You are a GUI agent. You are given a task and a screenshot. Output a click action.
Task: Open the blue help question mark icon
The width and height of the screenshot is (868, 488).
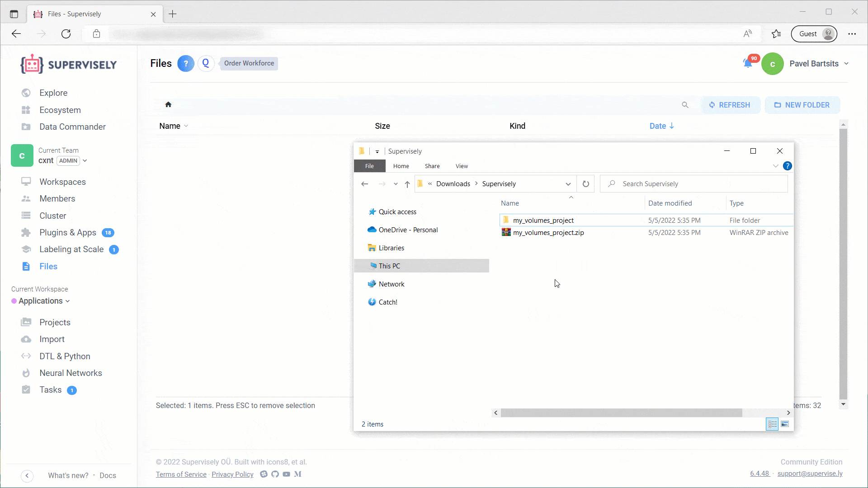click(x=185, y=63)
